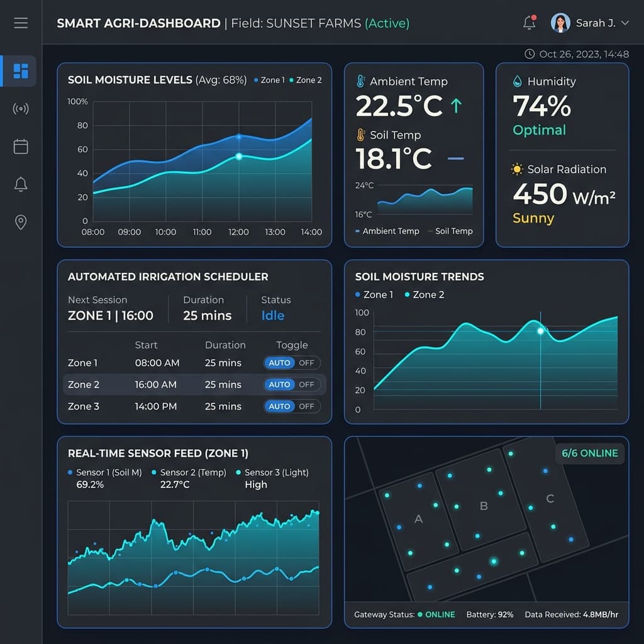
Task: Click the Solar Radiation sun icon
Action: 517,169
